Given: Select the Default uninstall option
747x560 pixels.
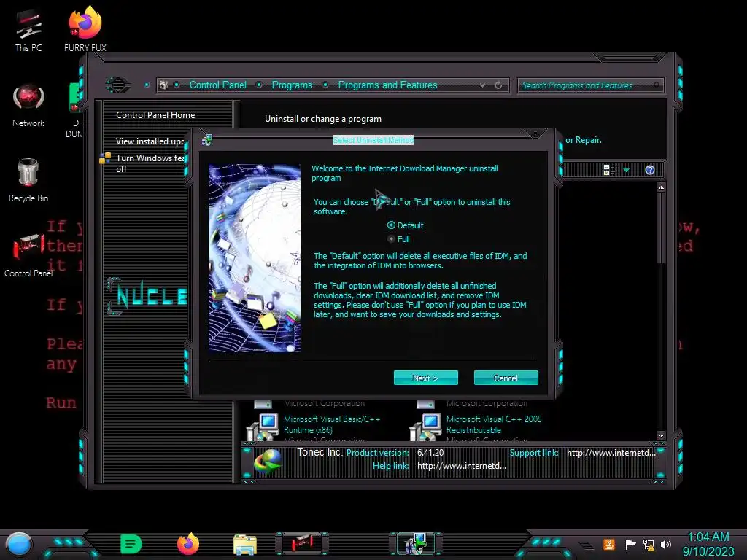Looking at the screenshot, I should 406,225.
